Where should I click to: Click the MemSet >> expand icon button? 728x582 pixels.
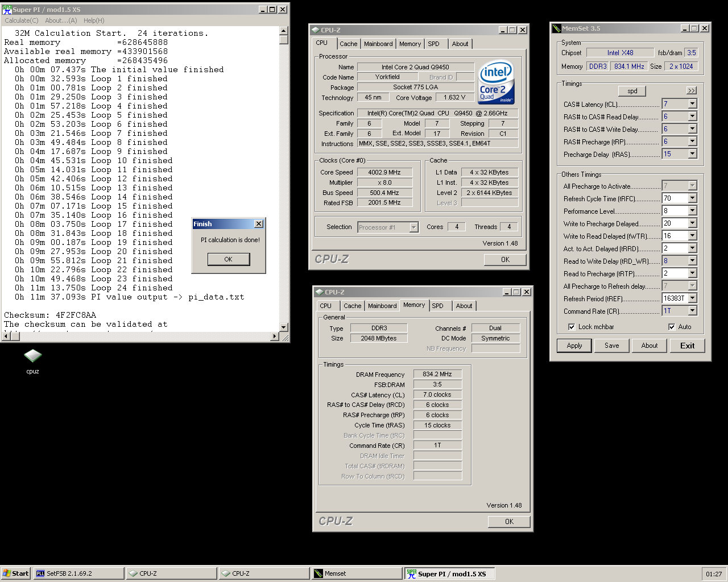click(x=691, y=90)
